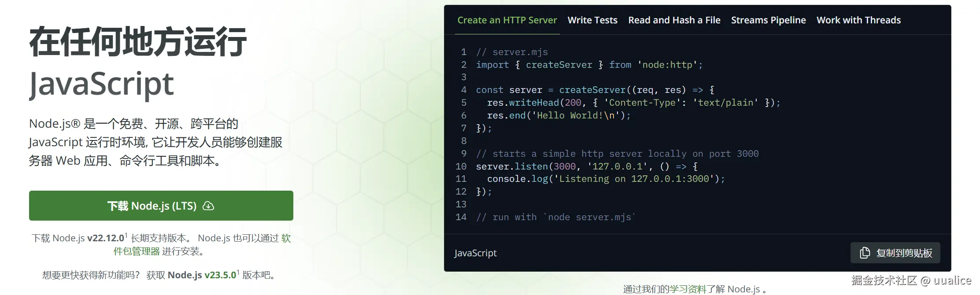Image resolution: width=980 pixels, height=295 pixels.
Task: Click the text 想要更快获得新功能吗？
Action: [91, 275]
